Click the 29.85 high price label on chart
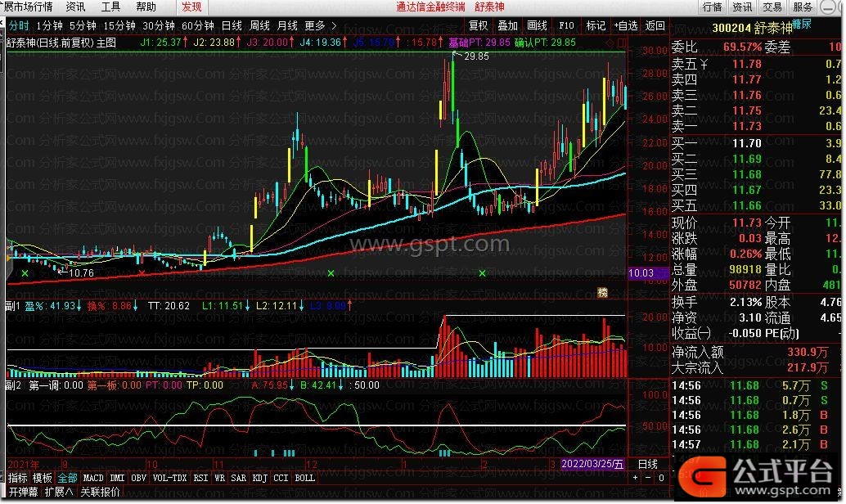The width and height of the screenshot is (846, 504). (x=476, y=56)
